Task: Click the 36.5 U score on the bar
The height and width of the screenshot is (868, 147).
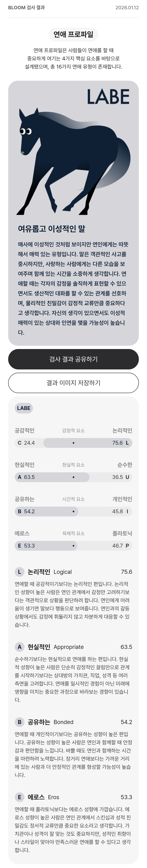Action: [120, 477]
